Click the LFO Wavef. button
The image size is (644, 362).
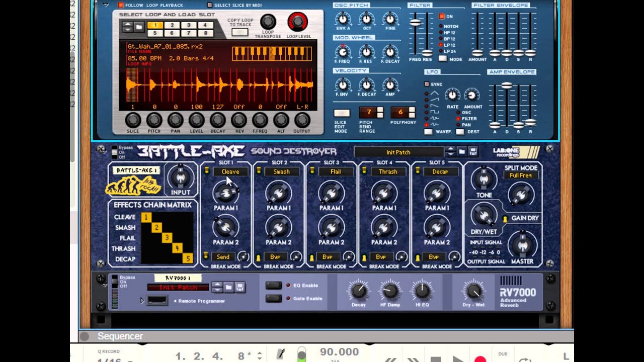coord(428,132)
